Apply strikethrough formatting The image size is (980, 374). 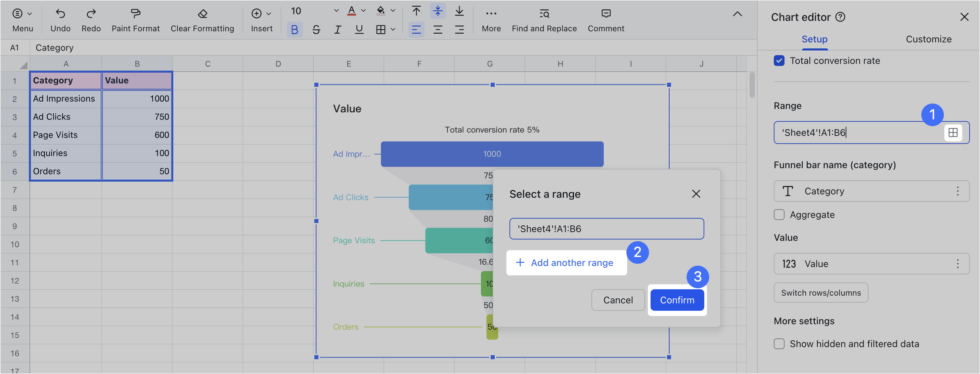tap(316, 29)
